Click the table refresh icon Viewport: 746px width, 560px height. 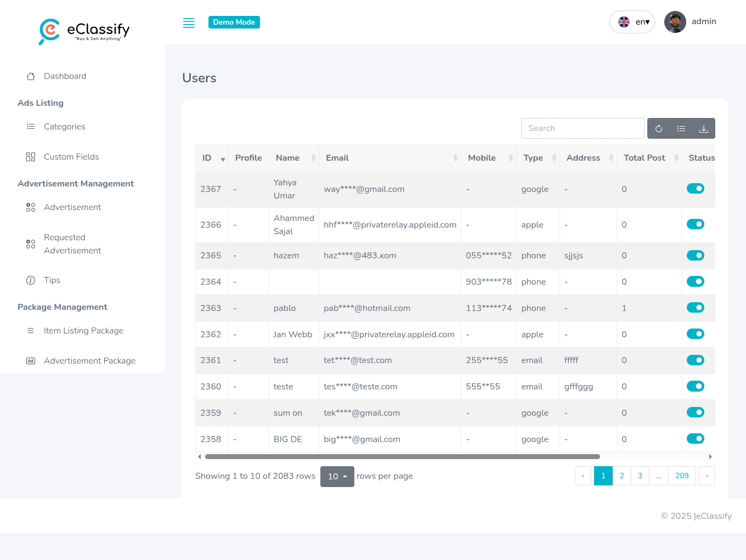pyautogui.click(x=659, y=128)
